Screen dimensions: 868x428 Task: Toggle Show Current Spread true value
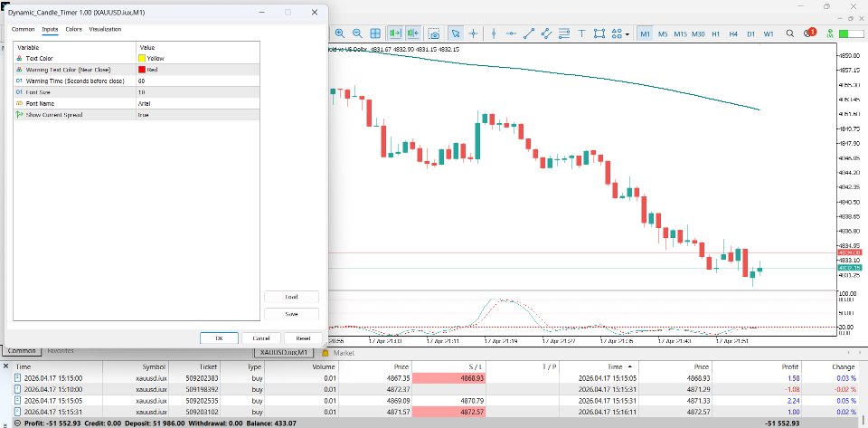[x=198, y=115]
